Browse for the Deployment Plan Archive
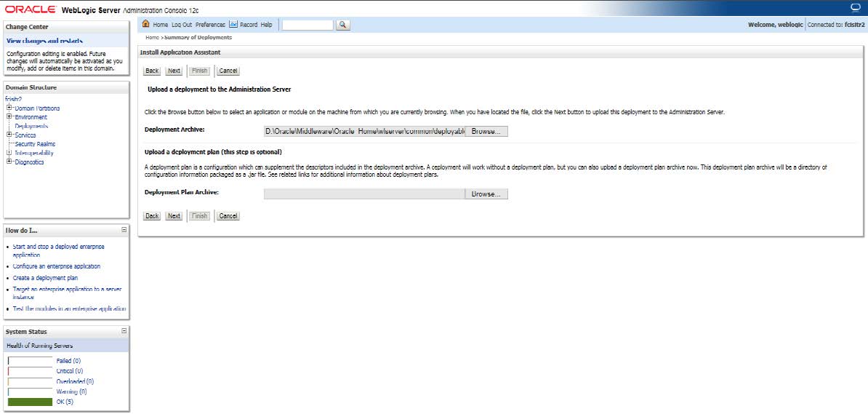Screen dimensions: 868x414 coord(486,194)
